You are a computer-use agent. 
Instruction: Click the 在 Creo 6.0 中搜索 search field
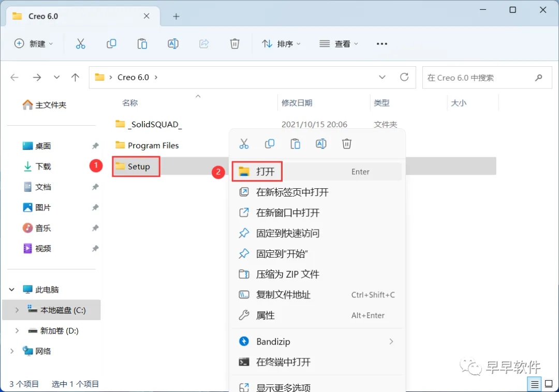[x=487, y=77]
